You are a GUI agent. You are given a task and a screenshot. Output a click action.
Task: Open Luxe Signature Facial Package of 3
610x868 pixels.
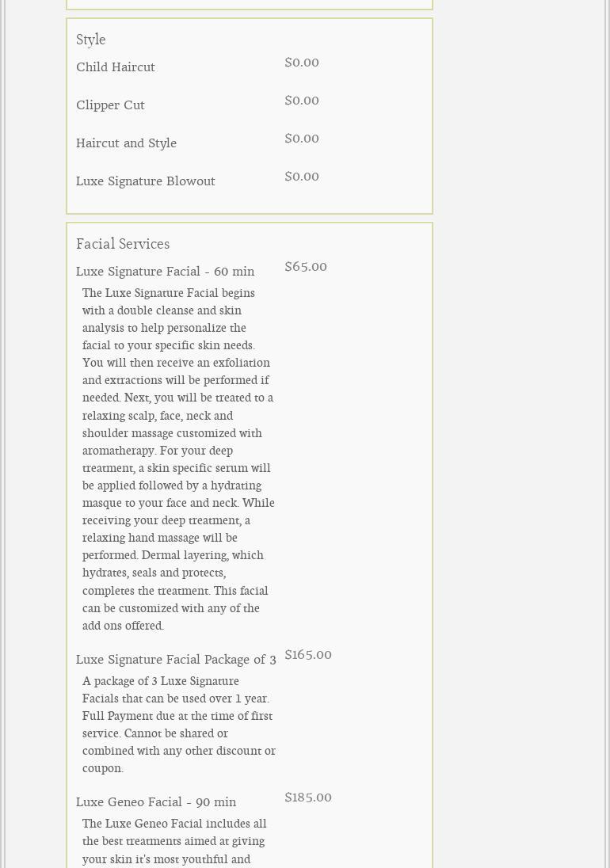pyautogui.click(x=176, y=660)
